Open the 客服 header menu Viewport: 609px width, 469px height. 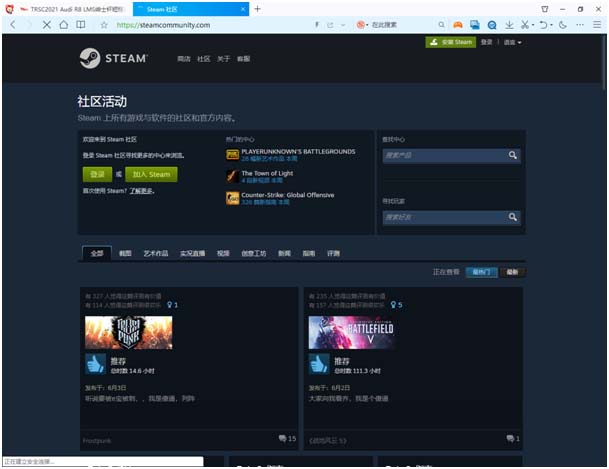244,59
